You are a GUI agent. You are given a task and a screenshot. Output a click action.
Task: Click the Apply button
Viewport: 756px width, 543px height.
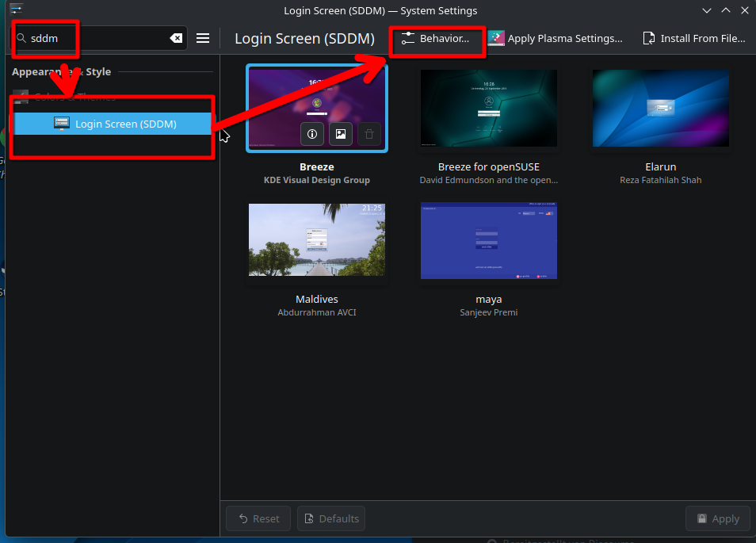click(x=717, y=518)
